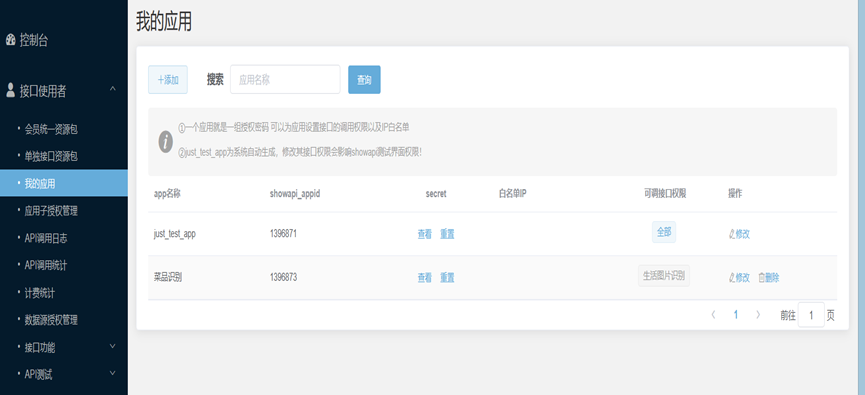Click the dashboard icon beside 控制台

[10, 40]
